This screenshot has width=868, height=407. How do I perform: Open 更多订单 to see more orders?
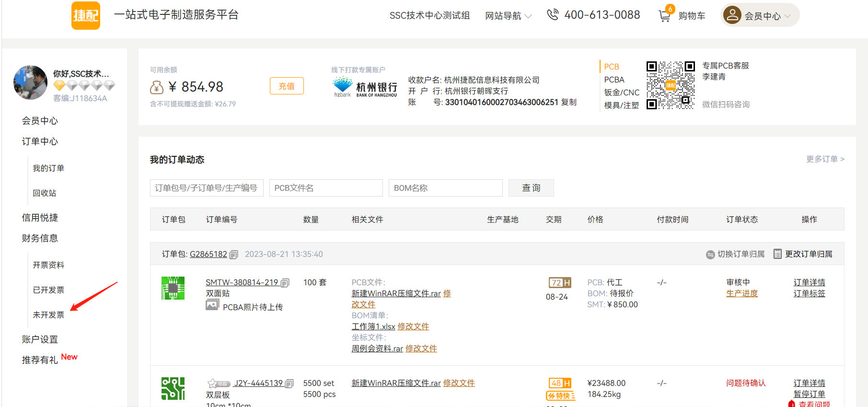[x=825, y=159]
